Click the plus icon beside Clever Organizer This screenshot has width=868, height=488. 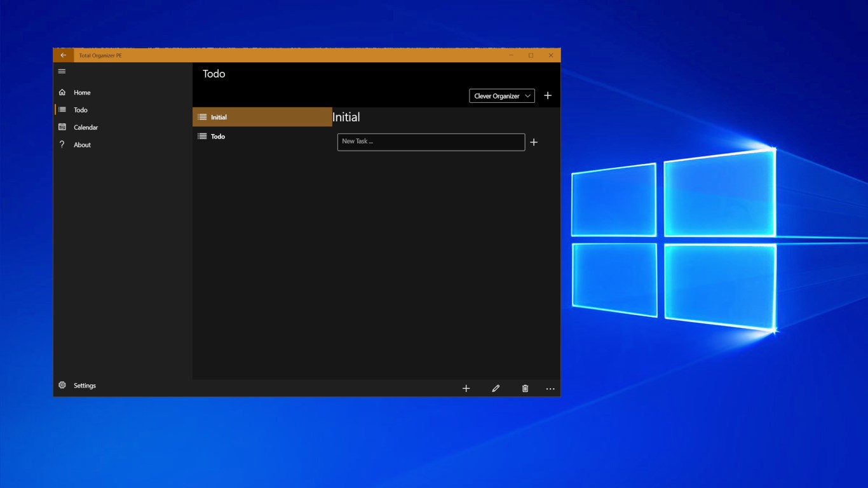pyautogui.click(x=548, y=96)
